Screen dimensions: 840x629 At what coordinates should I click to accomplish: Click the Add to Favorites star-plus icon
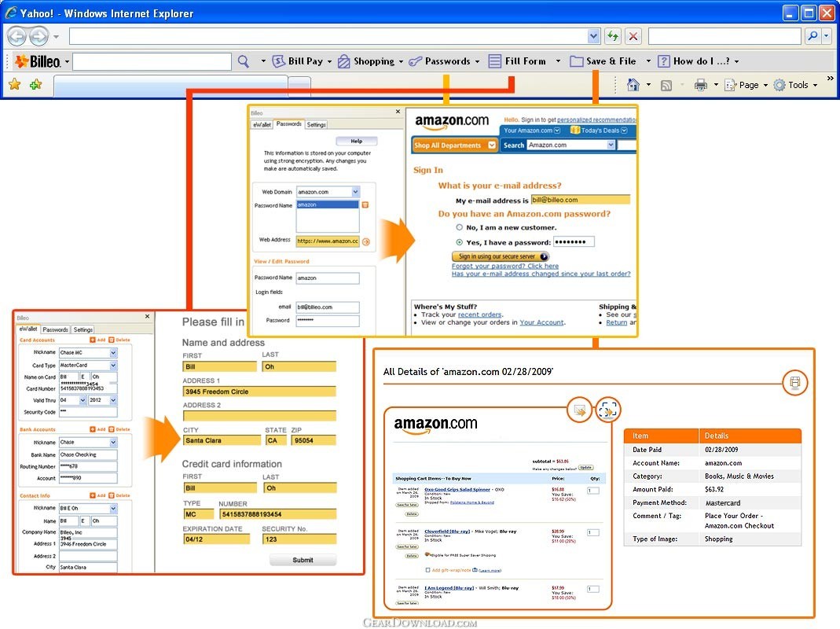(35, 84)
